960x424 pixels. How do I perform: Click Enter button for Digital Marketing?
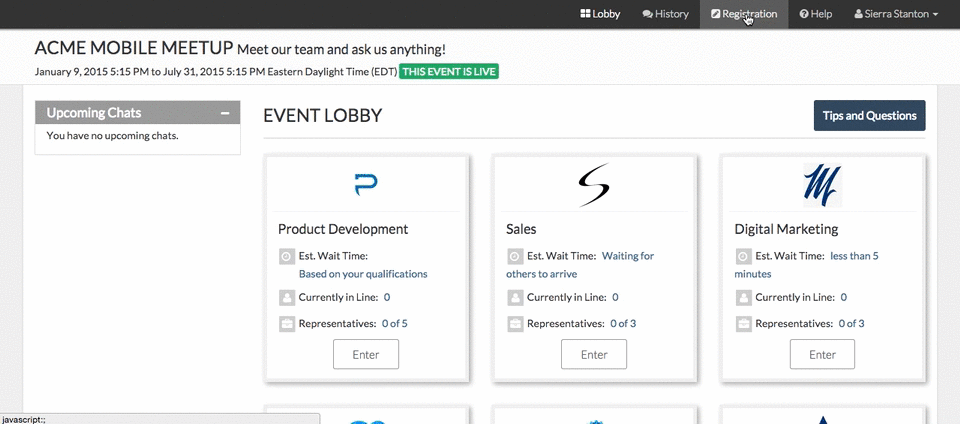[x=822, y=354]
